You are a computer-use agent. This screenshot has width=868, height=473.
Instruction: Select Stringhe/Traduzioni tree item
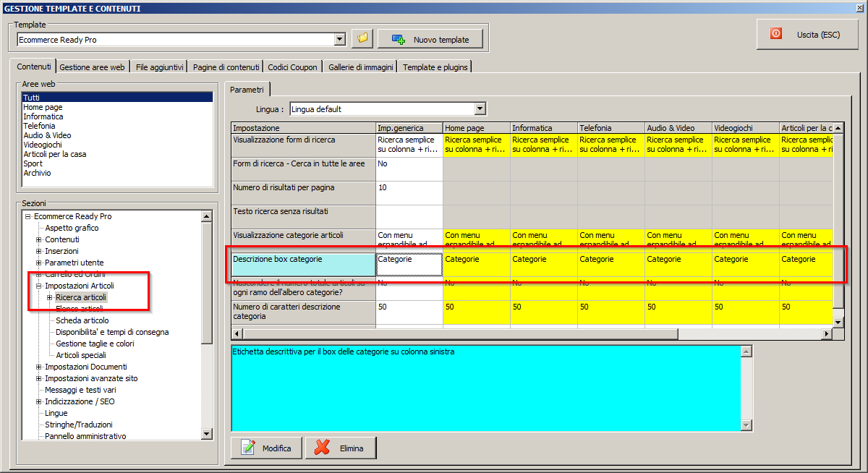78,425
